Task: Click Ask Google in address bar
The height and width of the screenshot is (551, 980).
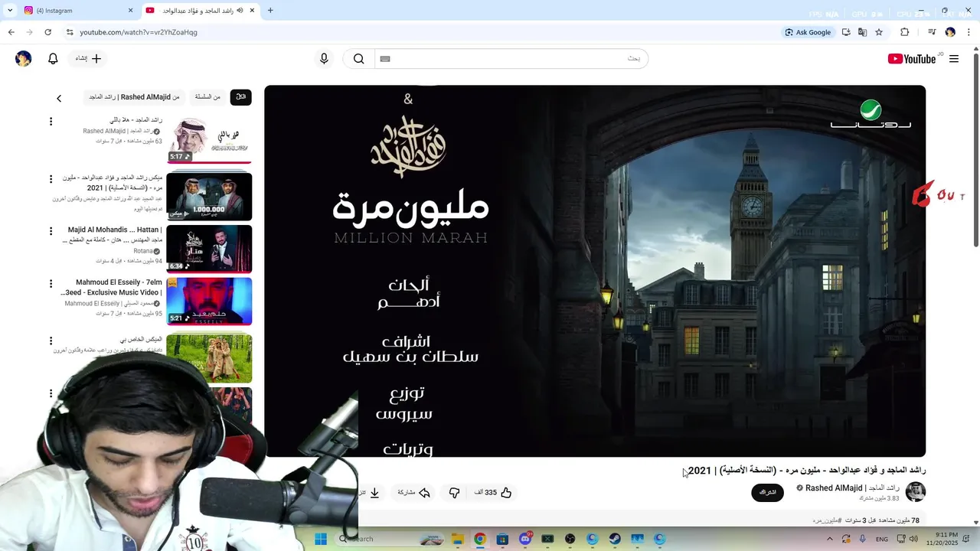Action: tap(808, 32)
